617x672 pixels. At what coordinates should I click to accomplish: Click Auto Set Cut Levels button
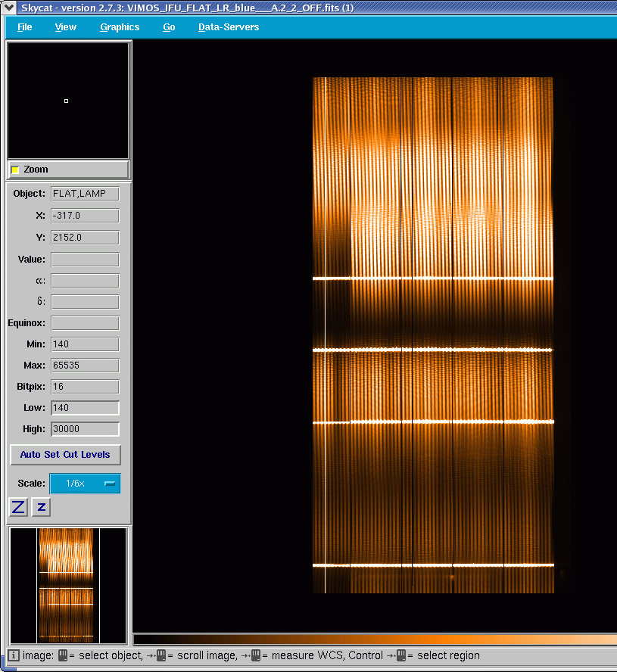(65, 455)
